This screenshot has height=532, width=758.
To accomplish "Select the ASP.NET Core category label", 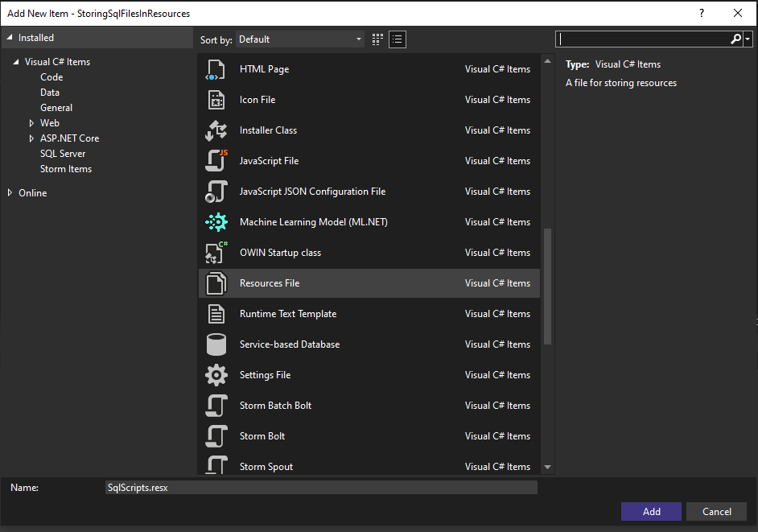I will coord(70,138).
